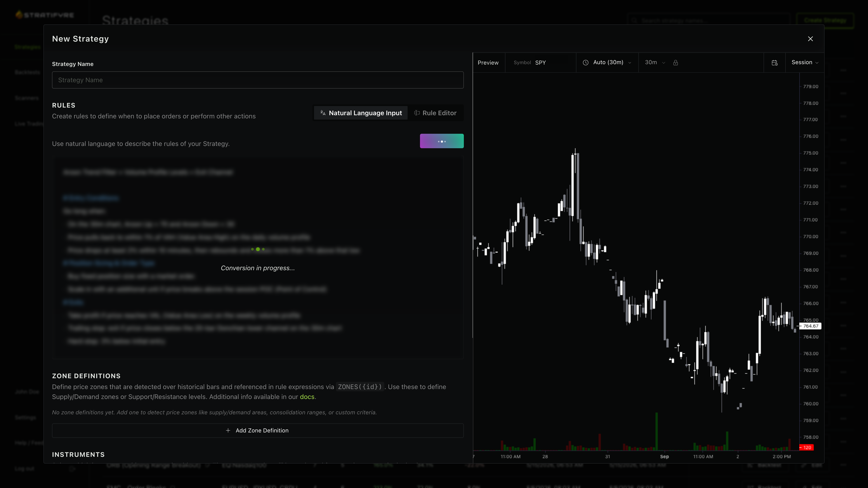868x488 pixels.
Task: Click the dialog's vertical scrollbar beside the chart
Action: [473, 195]
